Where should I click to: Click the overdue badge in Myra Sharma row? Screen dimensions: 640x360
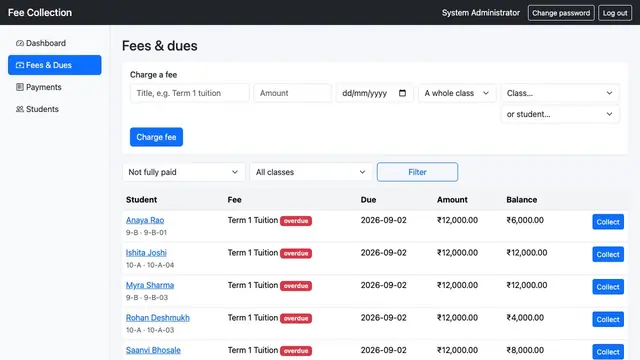coord(296,286)
